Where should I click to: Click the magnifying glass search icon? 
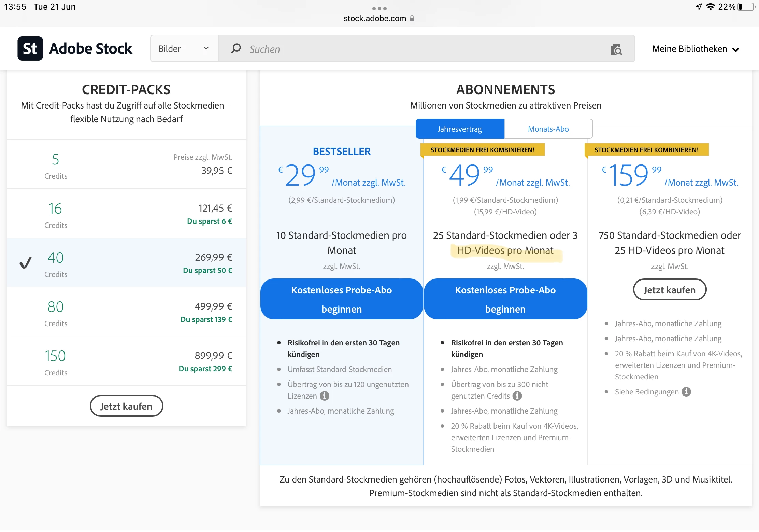(236, 48)
